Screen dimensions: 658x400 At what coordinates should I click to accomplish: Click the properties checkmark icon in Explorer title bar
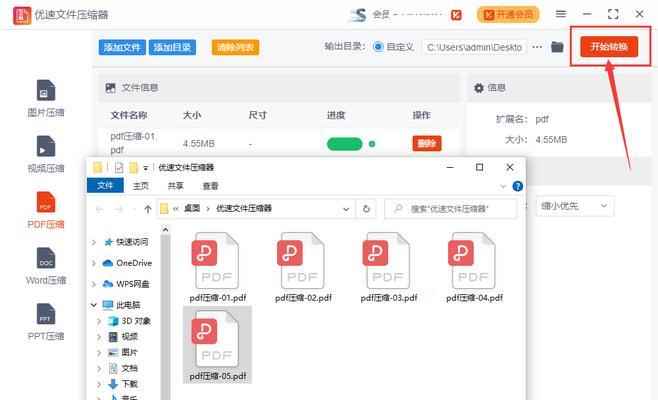(x=119, y=168)
